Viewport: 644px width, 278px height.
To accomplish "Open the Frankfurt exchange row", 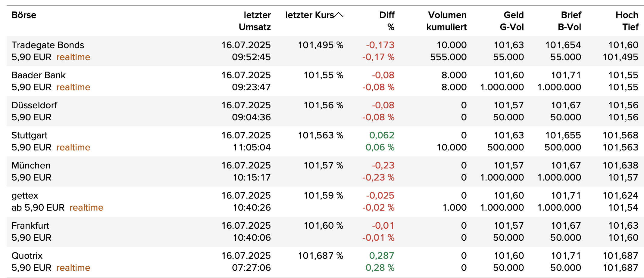I will click(x=30, y=226).
